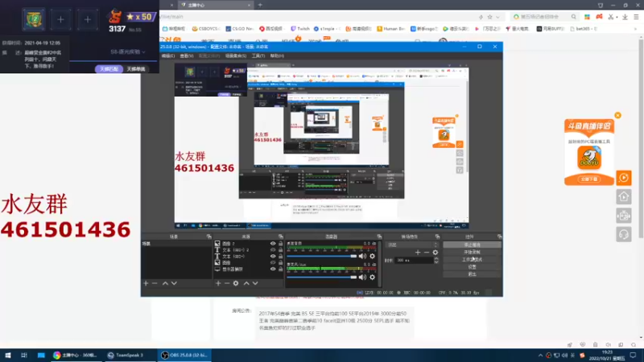The width and height of the screenshot is (644, 362).
Task: Pop out the scenes dock panel
Action: 208,237
